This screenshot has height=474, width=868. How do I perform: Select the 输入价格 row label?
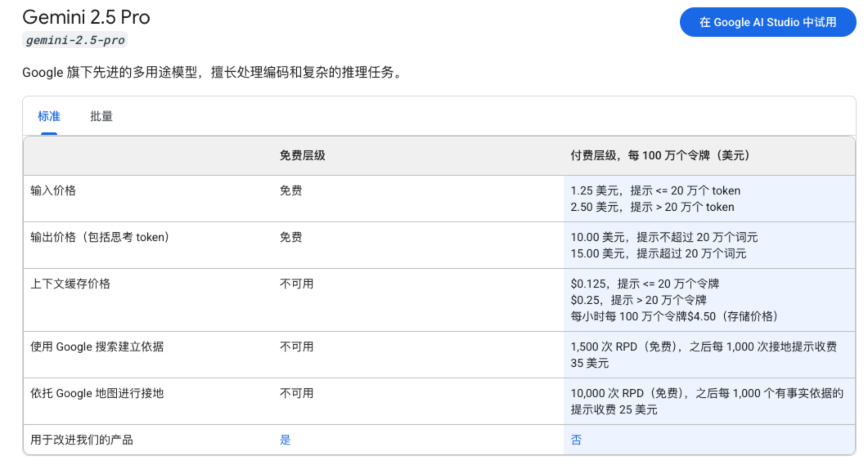point(53,190)
